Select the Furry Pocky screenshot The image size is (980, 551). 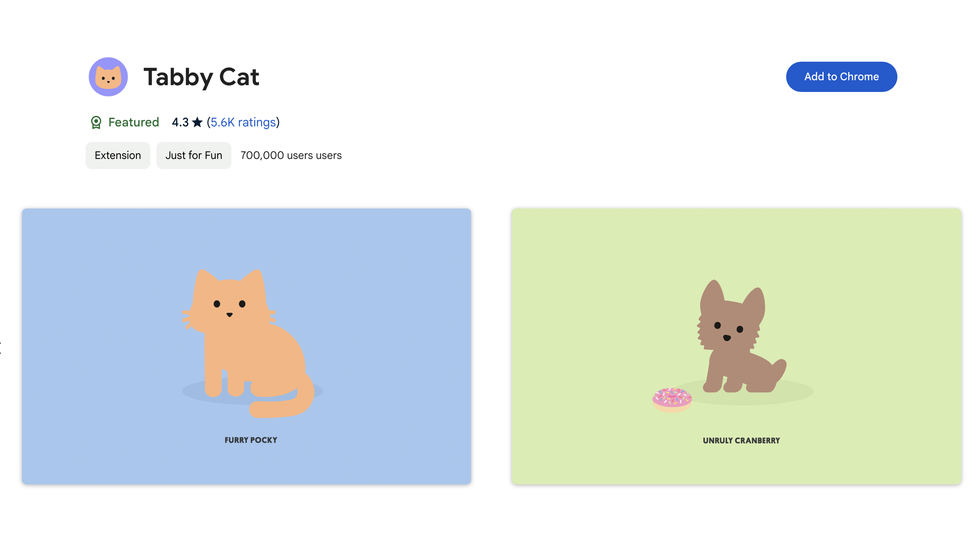[x=247, y=346]
